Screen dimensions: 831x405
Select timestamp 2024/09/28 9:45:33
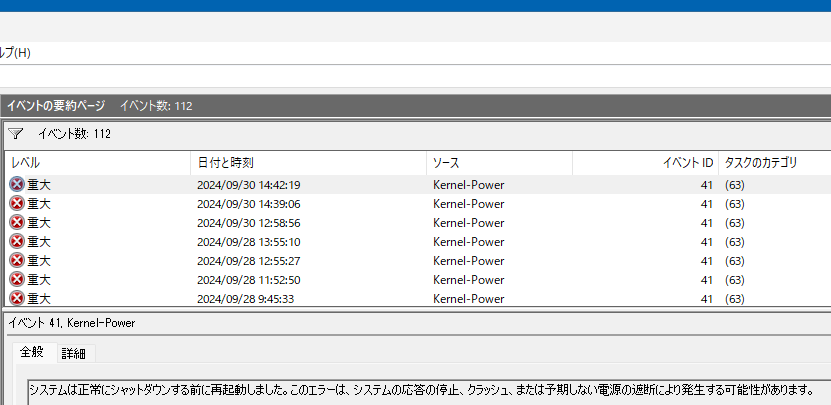coord(245,299)
